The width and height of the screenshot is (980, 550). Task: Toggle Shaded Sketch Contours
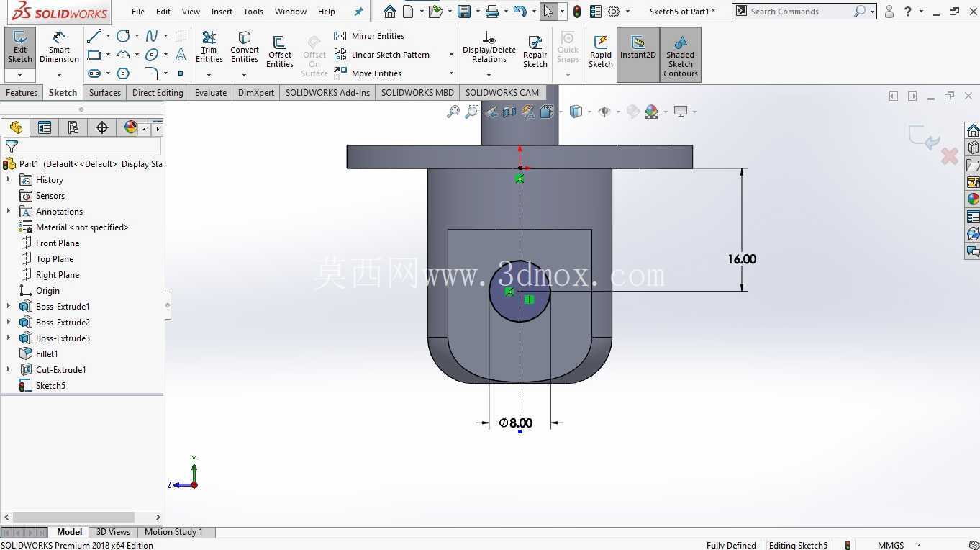(x=681, y=55)
